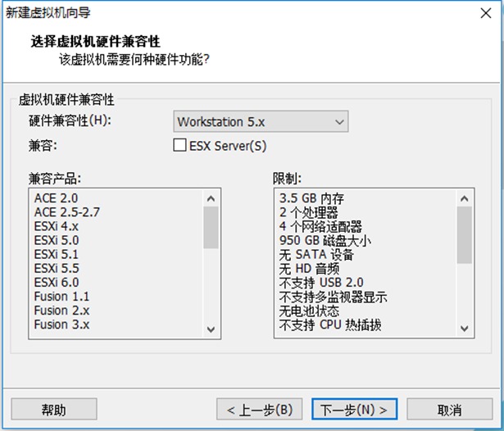Screen dimensions: 504x431
Task: Click the 无 HD 音频 limitation entry
Action: click(x=309, y=269)
